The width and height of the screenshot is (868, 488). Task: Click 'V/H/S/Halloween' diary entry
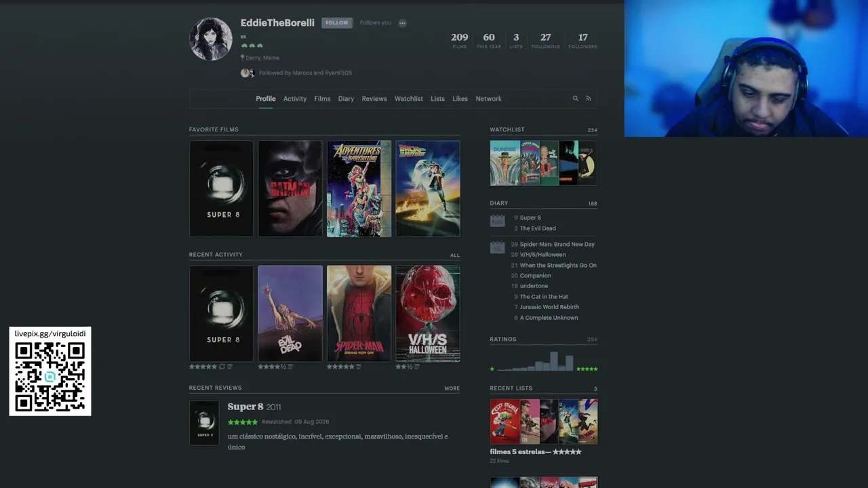click(x=542, y=255)
